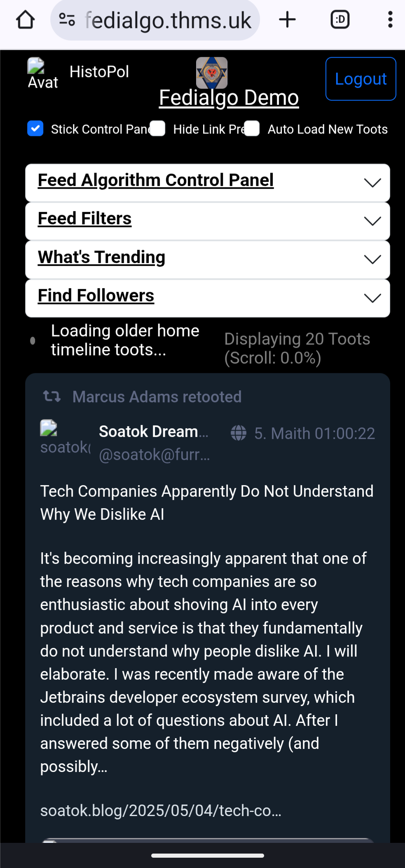This screenshot has width=405, height=868.
Task: Enable Auto Load New Toots checkbox
Action: (x=252, y=129)
